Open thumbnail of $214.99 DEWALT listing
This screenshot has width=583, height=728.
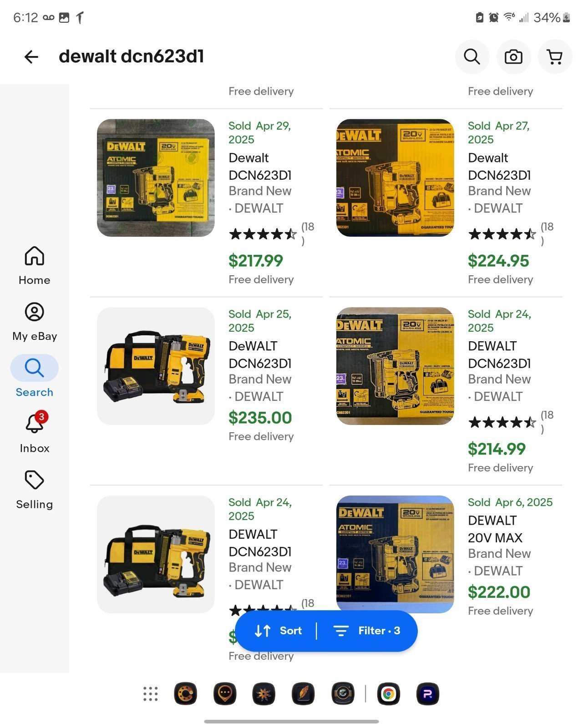395,366
